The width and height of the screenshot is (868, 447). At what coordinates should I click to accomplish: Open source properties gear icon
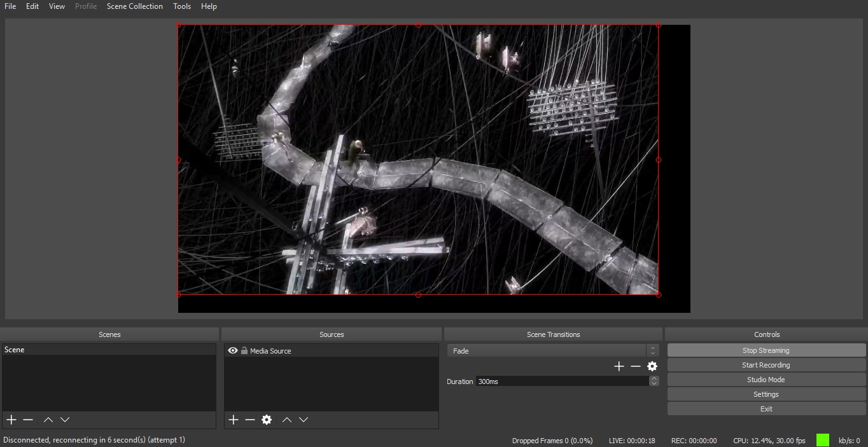click(x=267, y=420)
